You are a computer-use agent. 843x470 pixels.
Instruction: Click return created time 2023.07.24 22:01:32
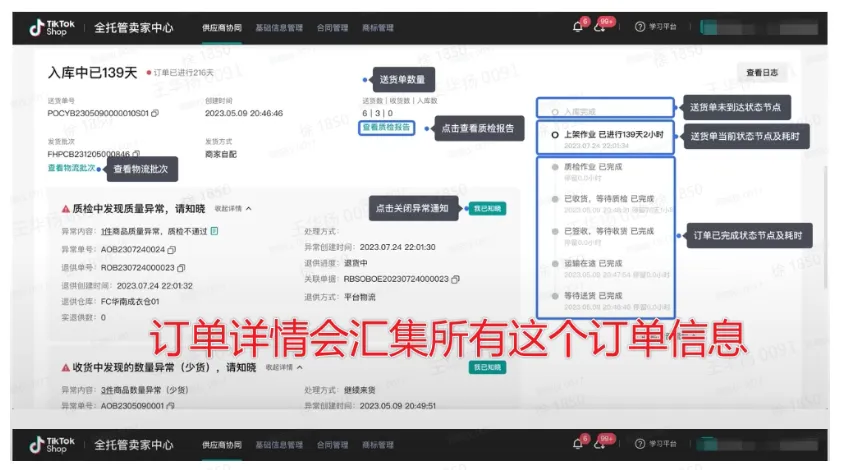point(154,286)
